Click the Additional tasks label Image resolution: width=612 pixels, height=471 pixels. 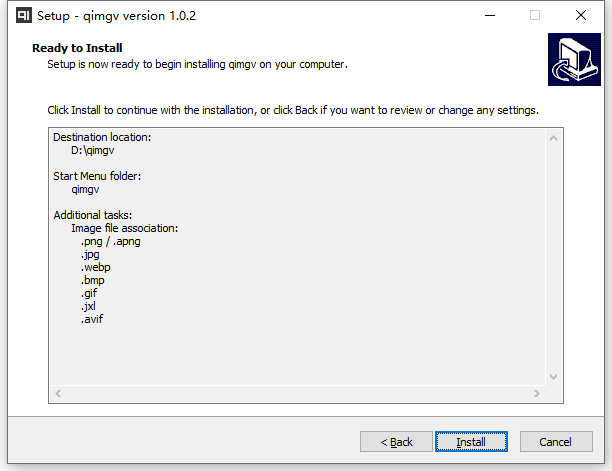pos(93,215)
